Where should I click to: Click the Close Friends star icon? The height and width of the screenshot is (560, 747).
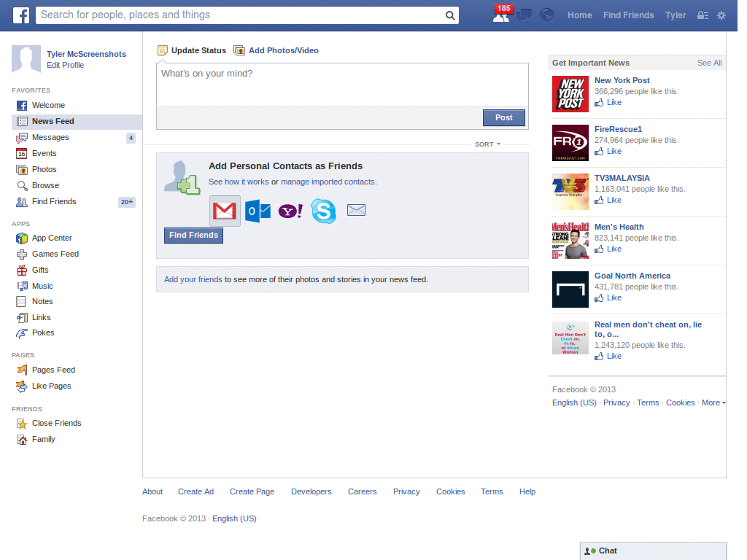click(22, 424)
